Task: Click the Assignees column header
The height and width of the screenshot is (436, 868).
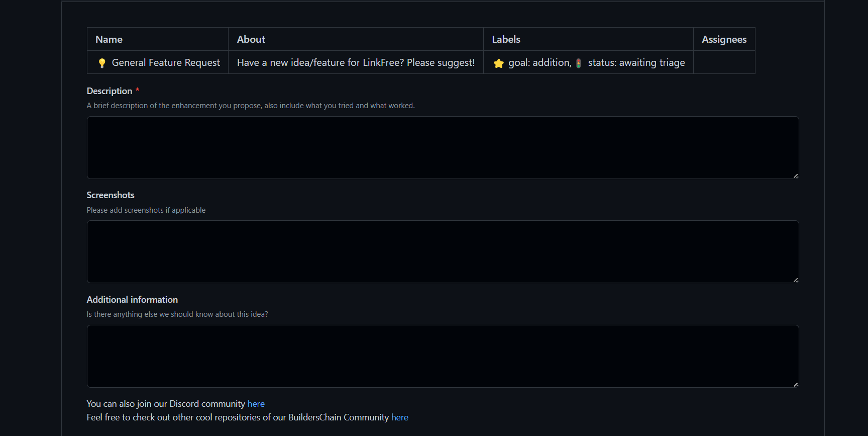Action: (724, 40)
